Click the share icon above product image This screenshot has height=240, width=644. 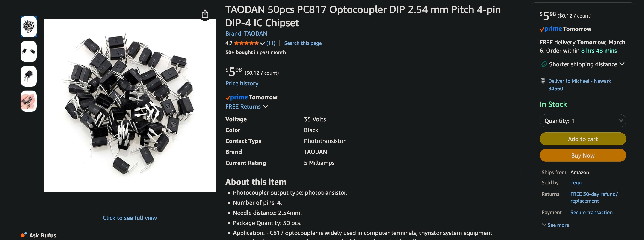point(205,14)
